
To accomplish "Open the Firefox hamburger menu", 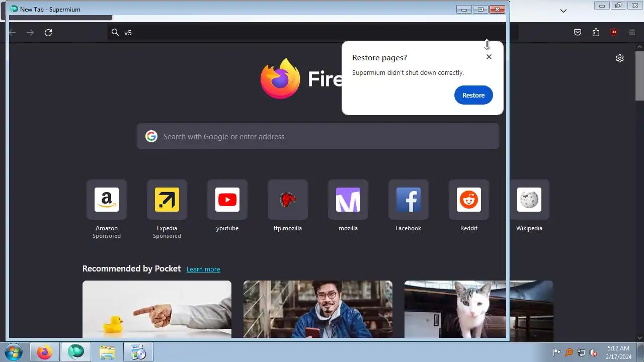I will 632,33.
